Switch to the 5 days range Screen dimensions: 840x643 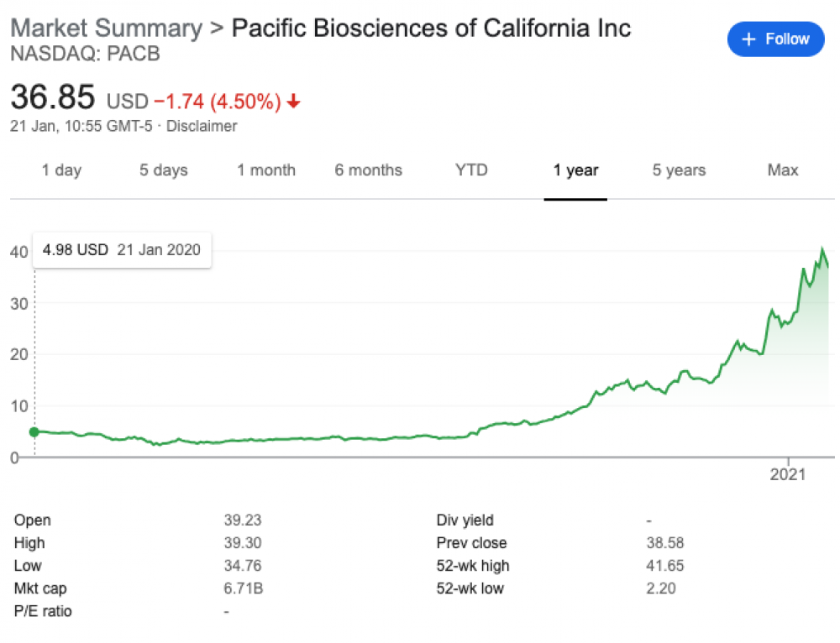tap(163, 170)
